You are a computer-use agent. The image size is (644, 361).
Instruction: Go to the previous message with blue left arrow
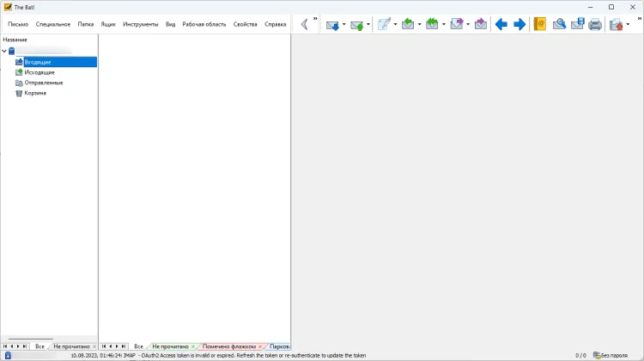[501, 24]
